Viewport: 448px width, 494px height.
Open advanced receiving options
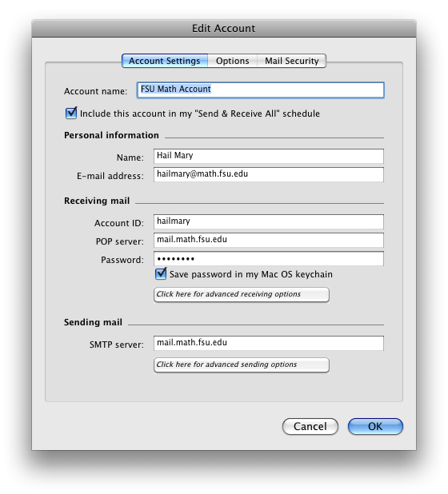242,295
